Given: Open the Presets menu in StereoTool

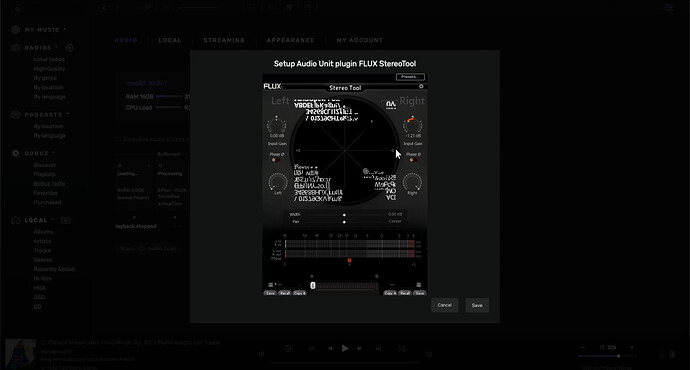Looking at the screenshot, I should click(x=410, y=77).
